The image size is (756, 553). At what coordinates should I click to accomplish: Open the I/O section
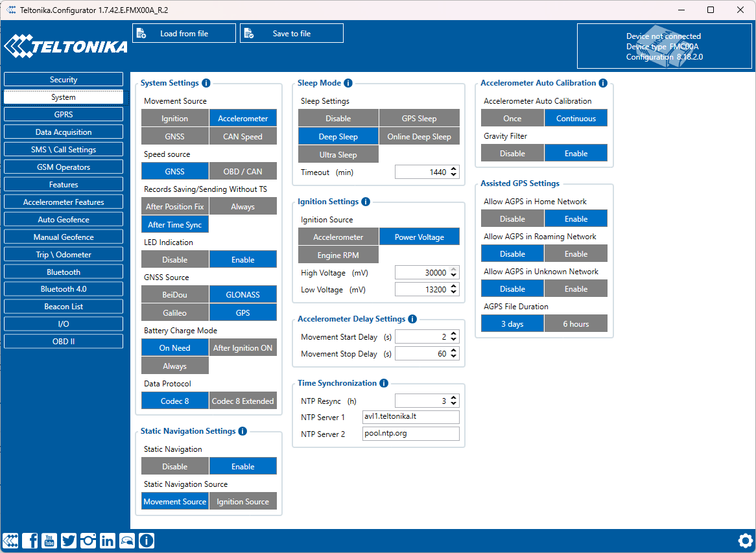coord(63,324)
